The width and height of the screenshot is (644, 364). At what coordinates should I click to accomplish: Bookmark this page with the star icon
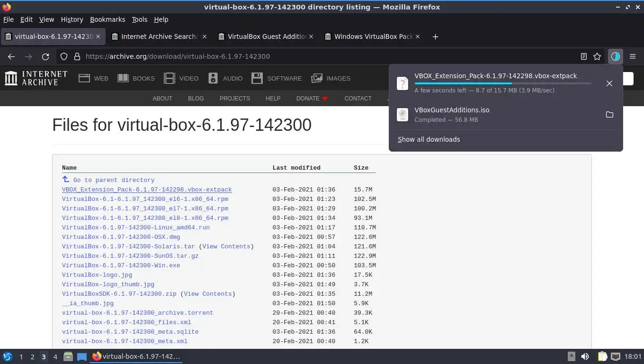pos(597,56)
